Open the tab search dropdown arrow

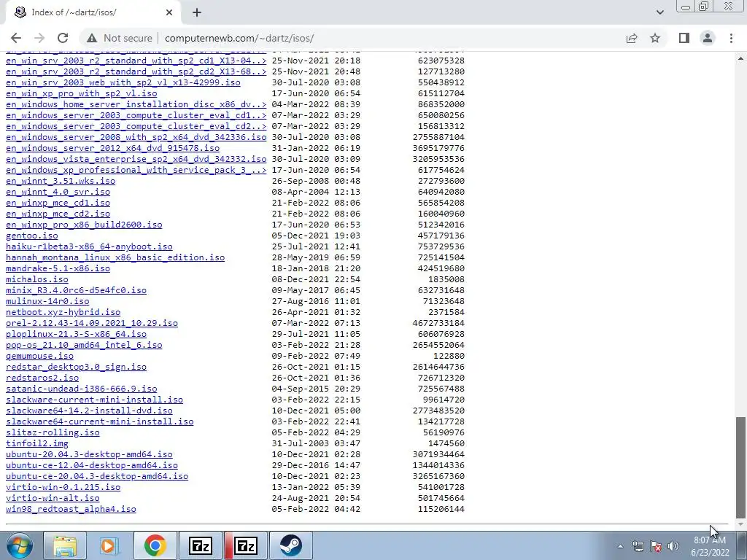[x=659, y=12]
